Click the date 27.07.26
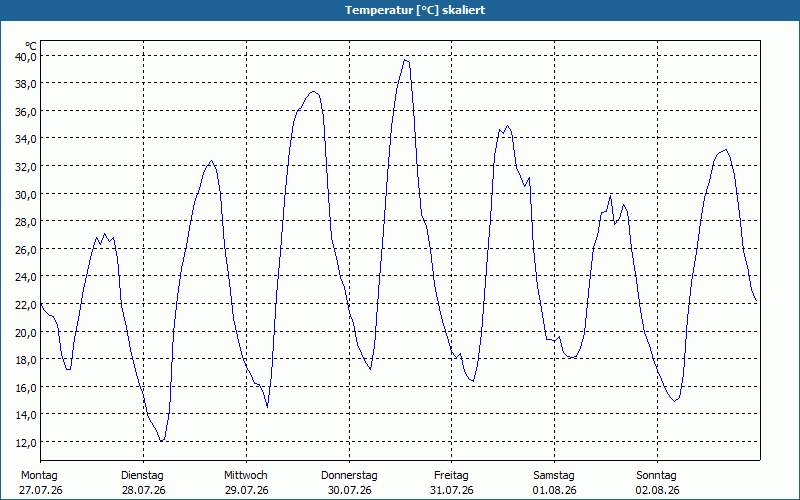800x500 pixels. (x=41, y=490)
